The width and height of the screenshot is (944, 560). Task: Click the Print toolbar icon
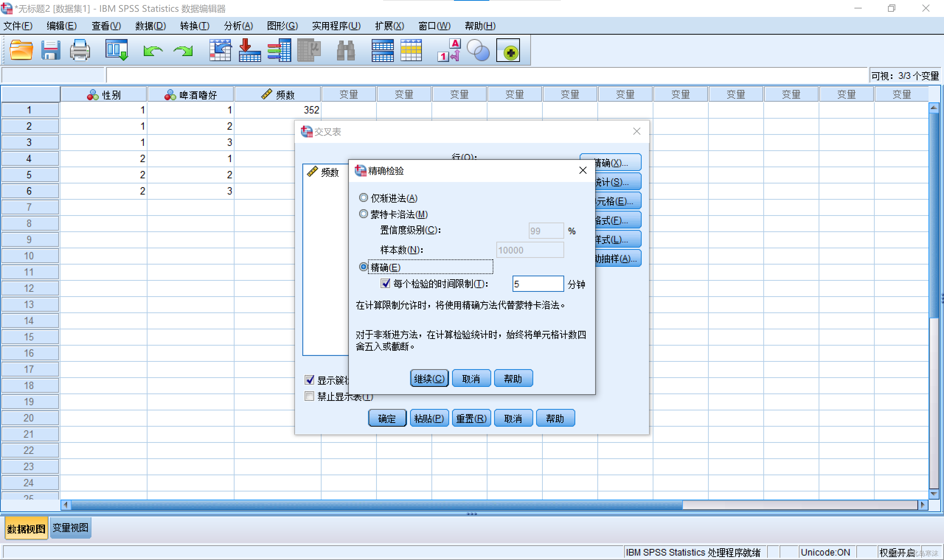tap(80, 50)
